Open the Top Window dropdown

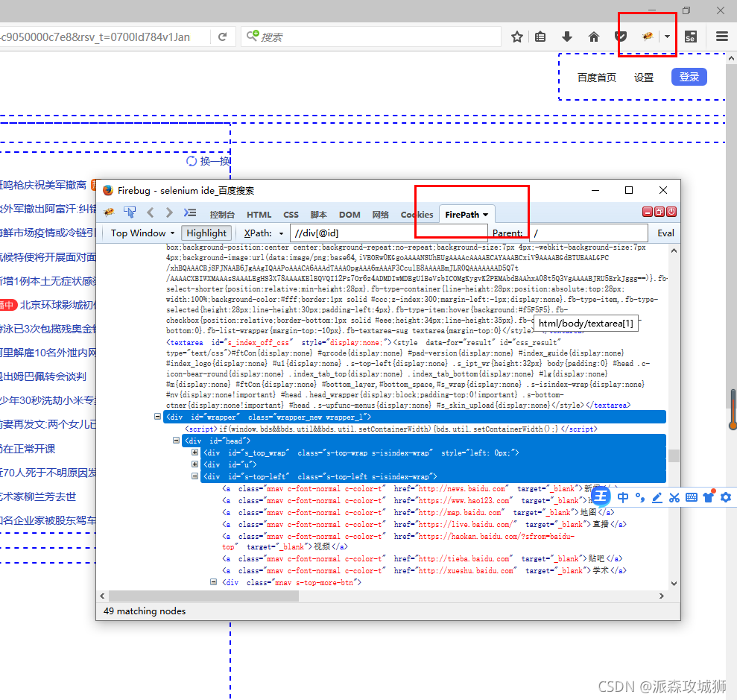coord(142,233)
